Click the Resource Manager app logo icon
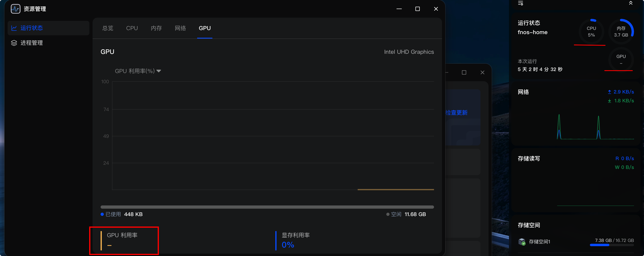The image size is (644, 256). click(x=15, y=9)
